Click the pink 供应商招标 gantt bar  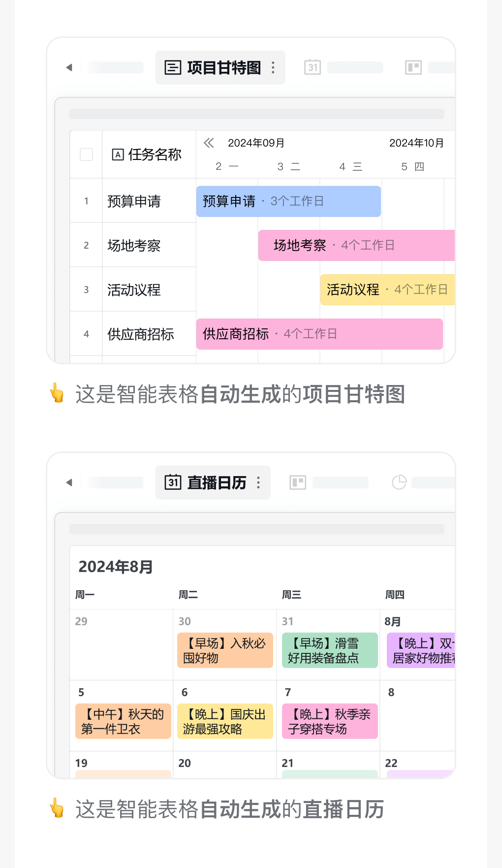(x=319, y=334)
